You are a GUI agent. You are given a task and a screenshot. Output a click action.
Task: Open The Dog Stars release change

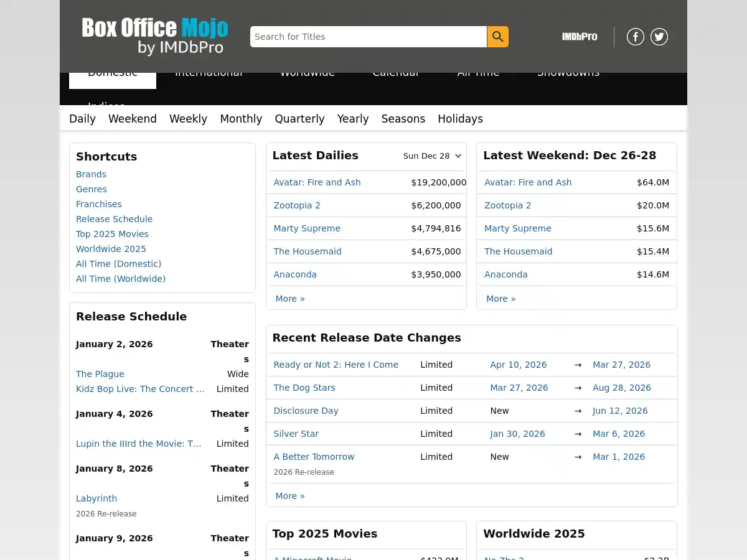pos(304,388)
